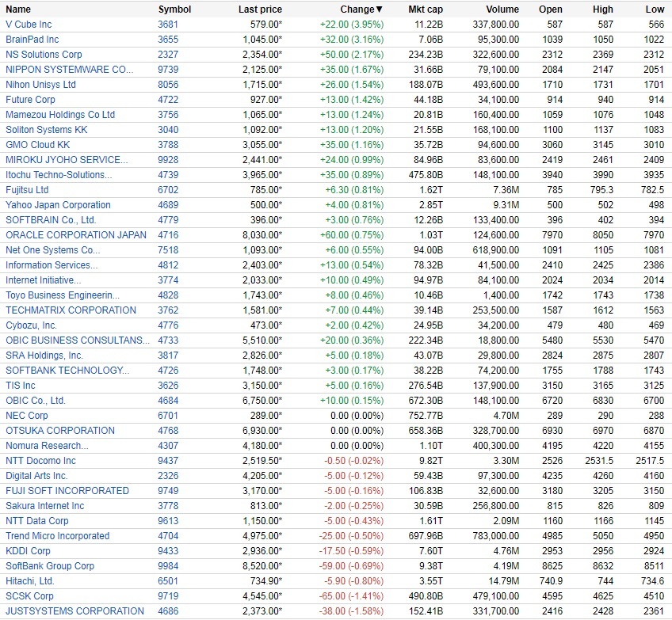Image resolution: width=672 pixels, height=620 pixels.
Task: Click symbol 4689 for Yahoo Japan
Action: click(x=168, y=204)
